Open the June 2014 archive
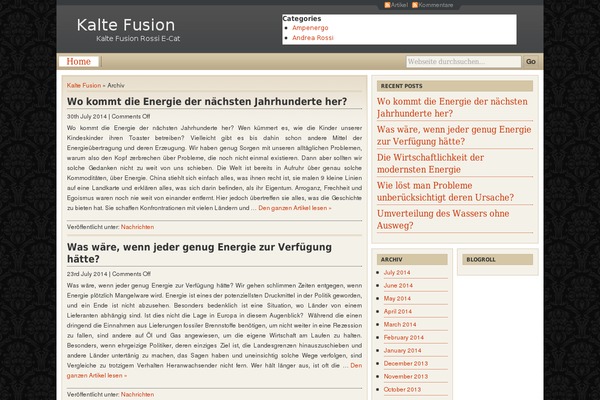Viewport: 600px width, 400px height. click(398, 286)
